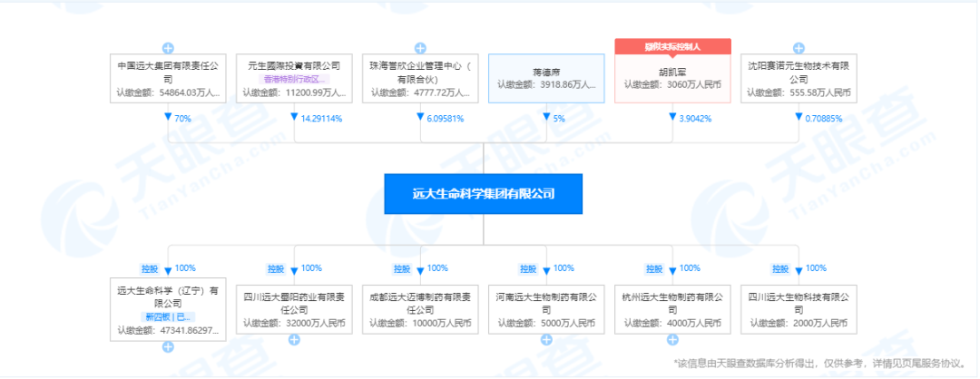
Task: Select the 蒋德席 shareholder card
Action: [x=546, y=78]
